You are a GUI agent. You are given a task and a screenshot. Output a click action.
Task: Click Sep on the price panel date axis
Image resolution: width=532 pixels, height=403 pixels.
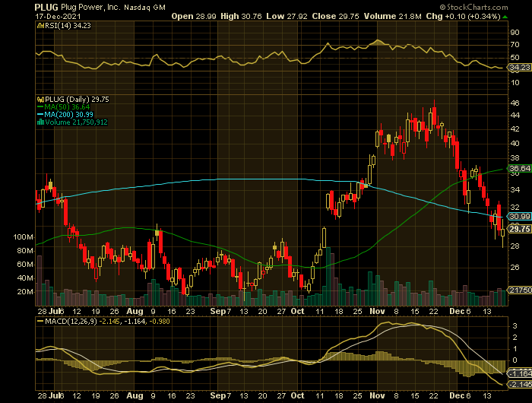[217, 311]
